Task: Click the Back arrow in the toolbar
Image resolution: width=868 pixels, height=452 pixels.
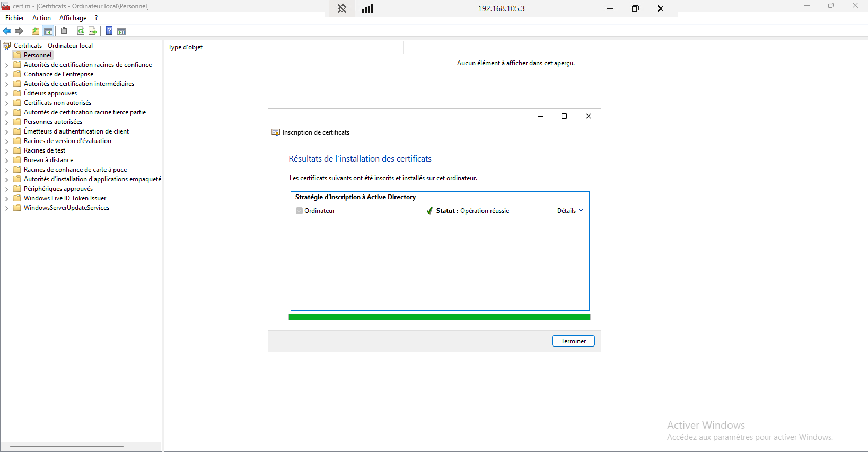Action: point(7,31)
